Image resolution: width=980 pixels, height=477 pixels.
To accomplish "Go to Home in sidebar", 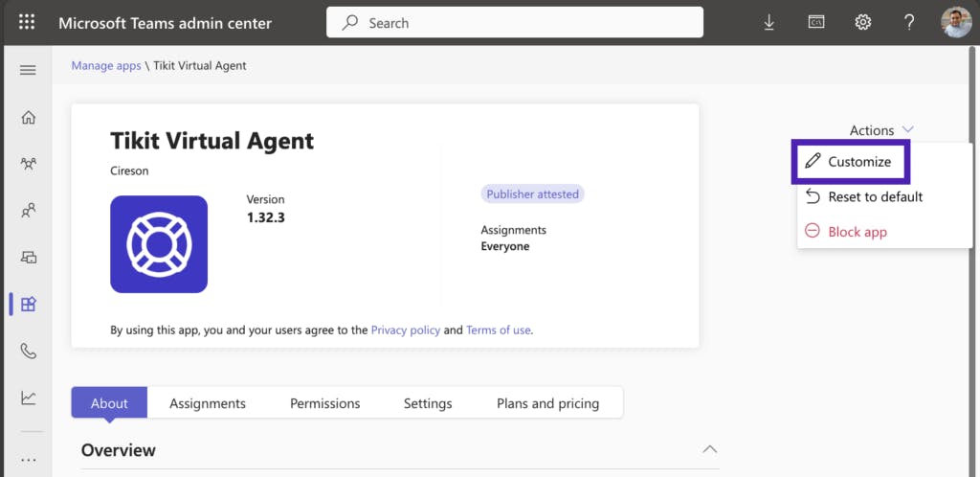I will pyautogui.click(x=28, y=118).
